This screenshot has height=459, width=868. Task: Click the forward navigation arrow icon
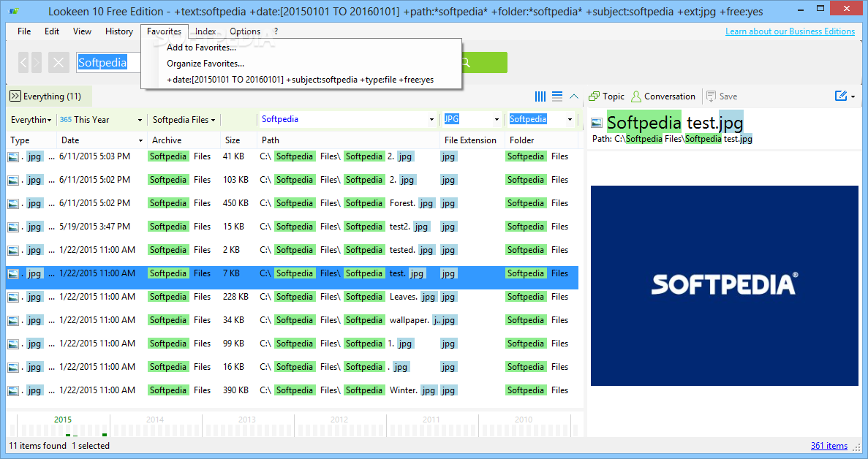(36, 62)
